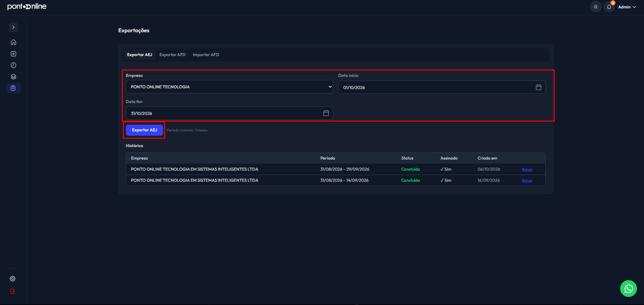644x305 pixels.
Task: Select the Exportar AEJ tab
Action: [x=140, y=55]
